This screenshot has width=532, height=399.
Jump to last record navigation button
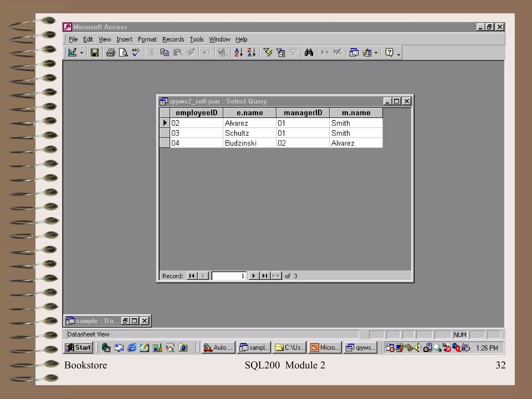coord(265,276)
